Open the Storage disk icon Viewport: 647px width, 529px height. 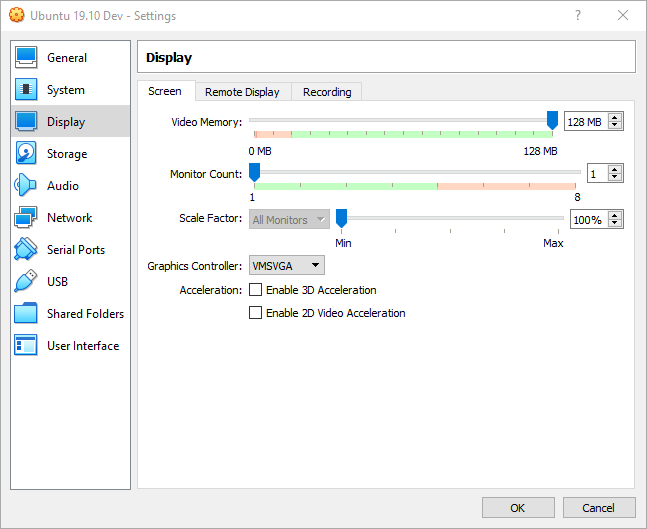pyautogui.click(x=26, y=153)
